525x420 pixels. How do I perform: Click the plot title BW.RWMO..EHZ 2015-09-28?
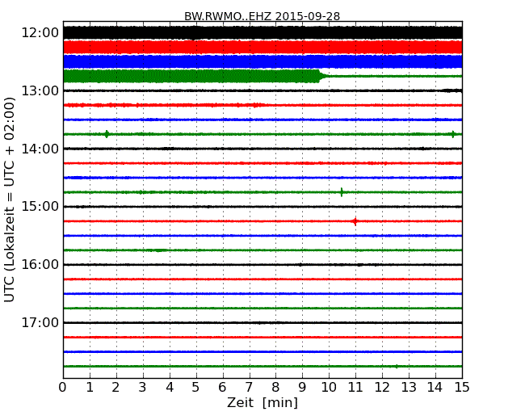click(262, 16)
